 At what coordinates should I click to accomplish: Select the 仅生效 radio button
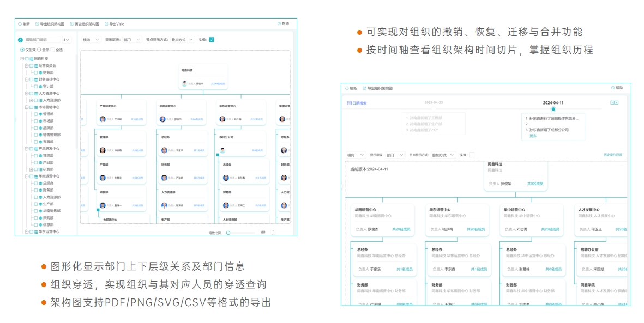pos(22,50)
